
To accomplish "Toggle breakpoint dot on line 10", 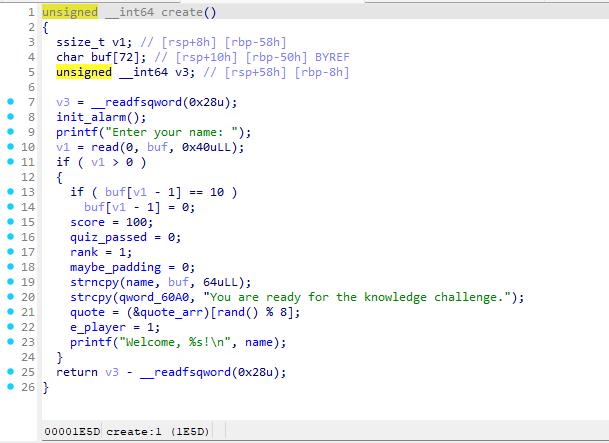I will tap(10, 147).
